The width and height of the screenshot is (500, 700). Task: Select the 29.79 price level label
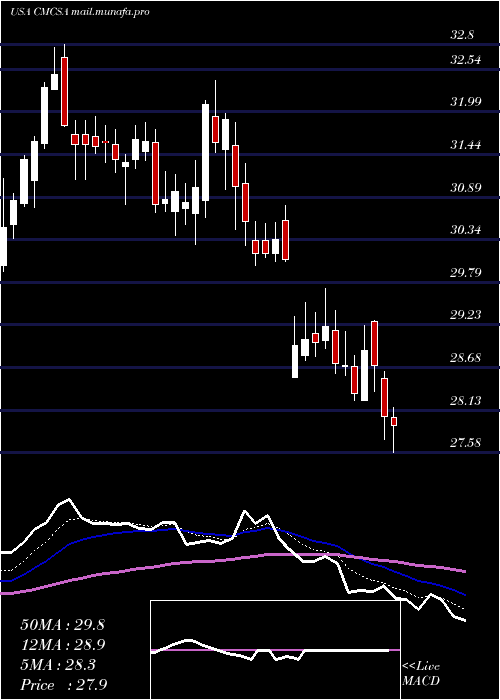(x=466, y=272)
